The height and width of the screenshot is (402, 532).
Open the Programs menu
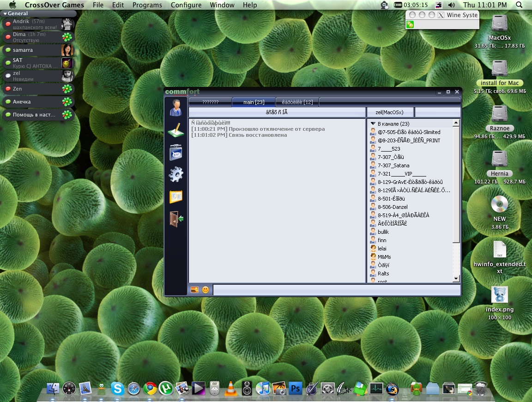coord(147,5)
